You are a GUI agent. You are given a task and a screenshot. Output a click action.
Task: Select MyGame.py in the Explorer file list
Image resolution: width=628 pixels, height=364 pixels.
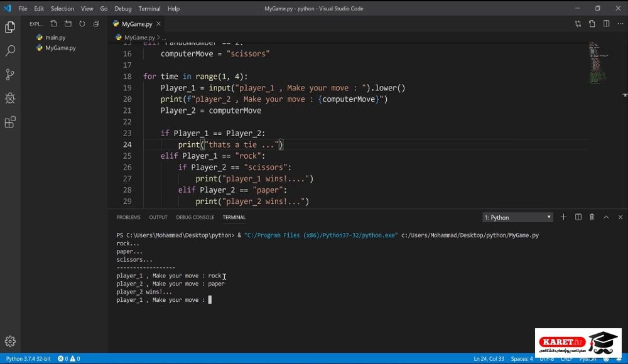(60, 48)
